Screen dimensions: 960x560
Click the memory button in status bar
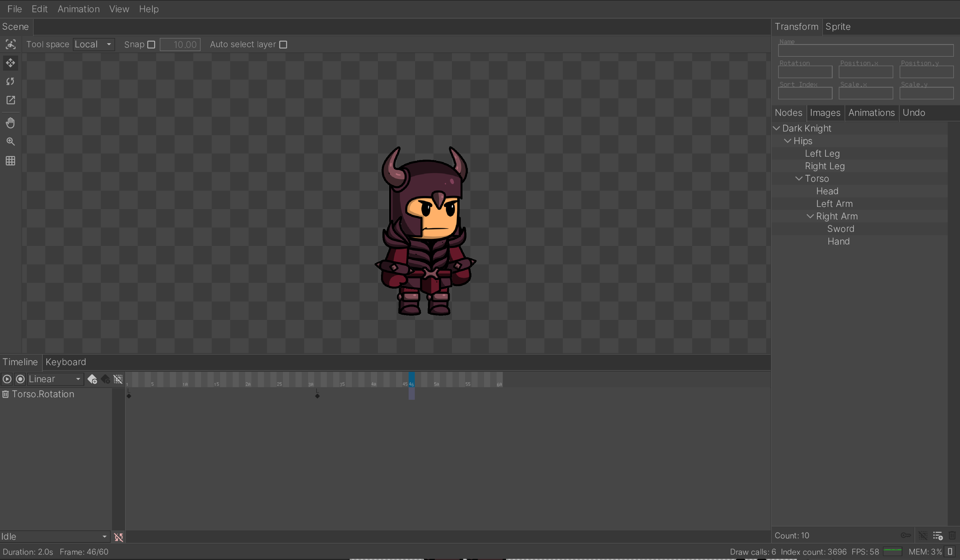pyautogui.click(x=950, y=552)
